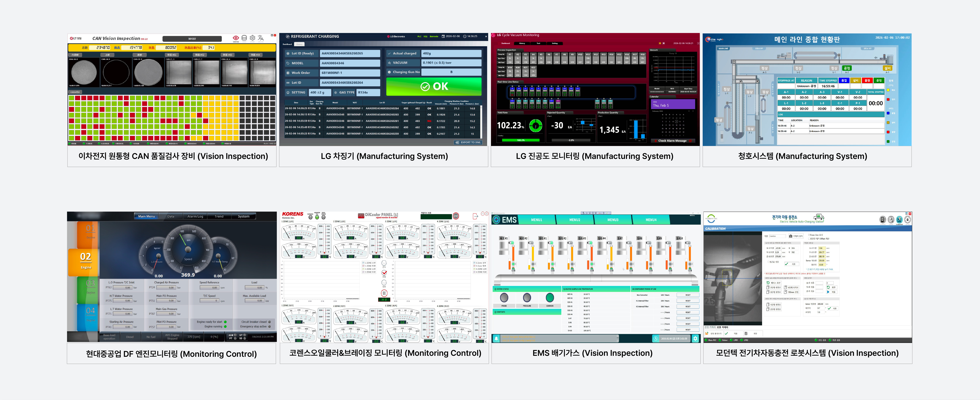Image resolution: width=980 pixels, height=400 pixels.
Task: Open Alarm/Log tab in engine monitoring screen
Action: 195,216
